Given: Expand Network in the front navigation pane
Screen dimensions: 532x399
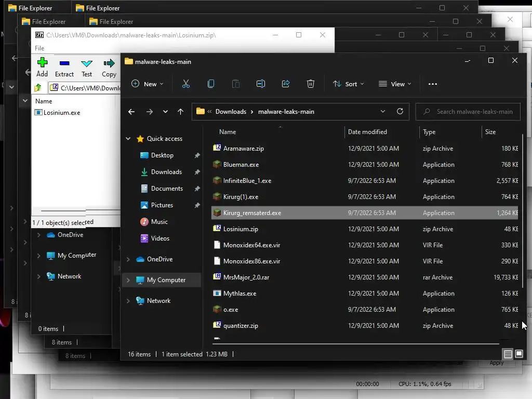Looking at the screenshot, I should (x=128, y=301).
